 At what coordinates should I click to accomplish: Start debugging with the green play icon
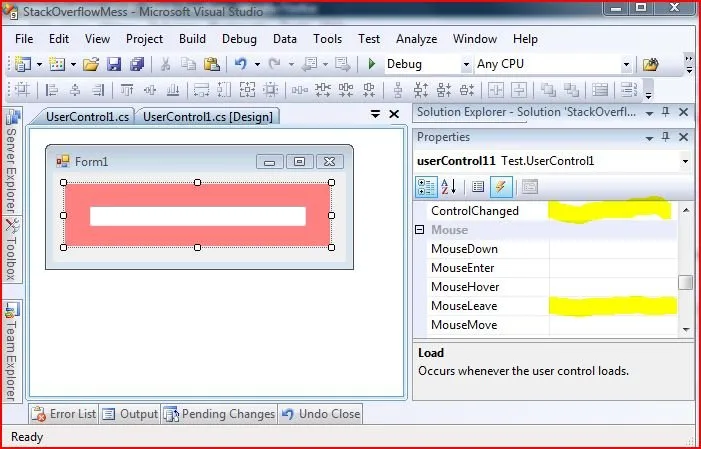tap(372, 64)
